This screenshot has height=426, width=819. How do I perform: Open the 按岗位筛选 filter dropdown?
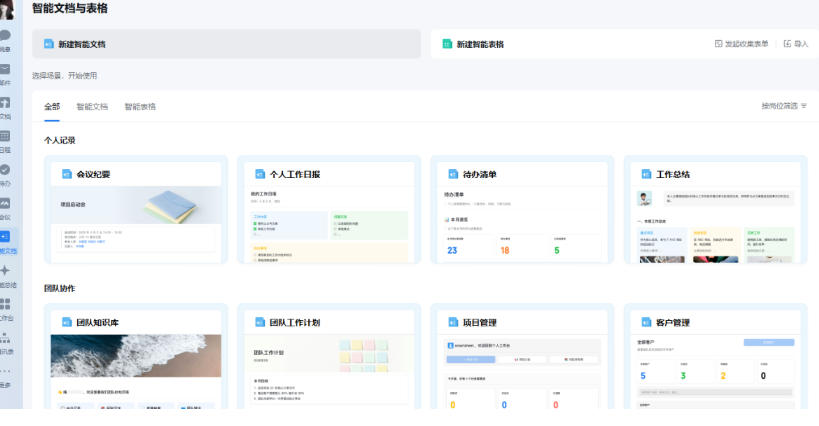(783, 106)
